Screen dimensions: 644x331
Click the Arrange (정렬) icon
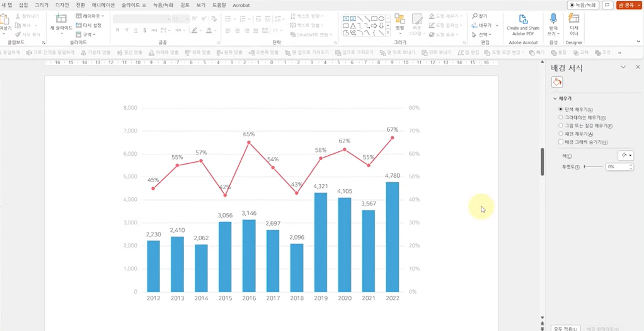click(400, 18)
